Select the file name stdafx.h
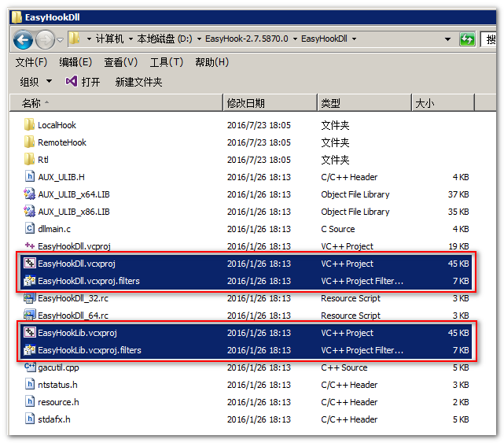This screenshot has width=504, height=443. pyautogui.click(x=54, y=419)
